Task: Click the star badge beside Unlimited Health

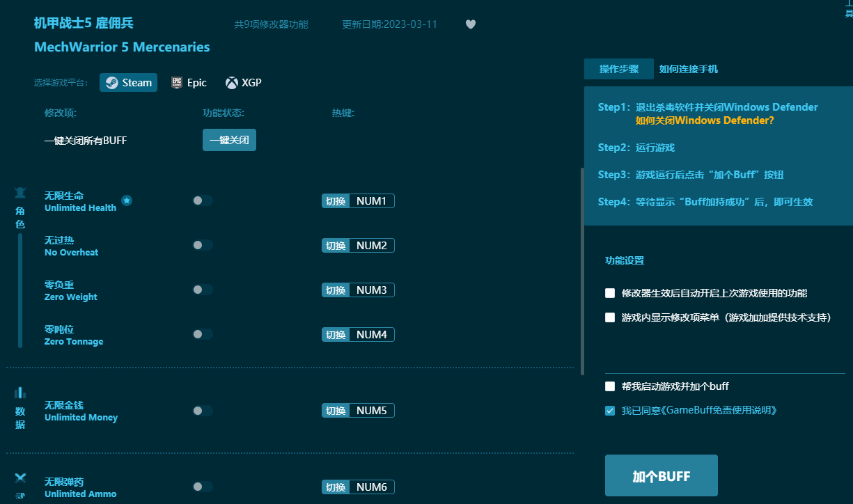Action: 127,200
